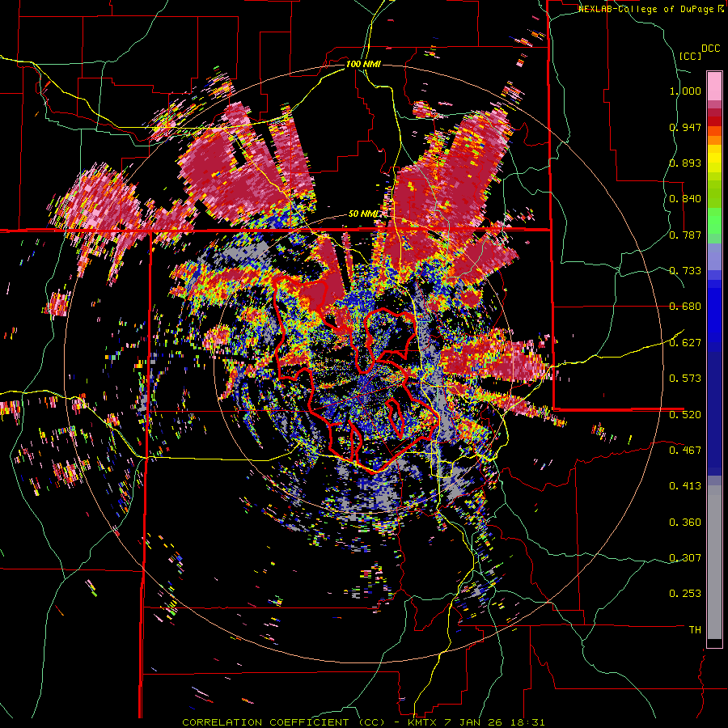Click the CORRELATION COEFFICIENT (CC) caption text
Image resolution: width=728 pixels, height=728 pixels.
click(x=283, y=722)
